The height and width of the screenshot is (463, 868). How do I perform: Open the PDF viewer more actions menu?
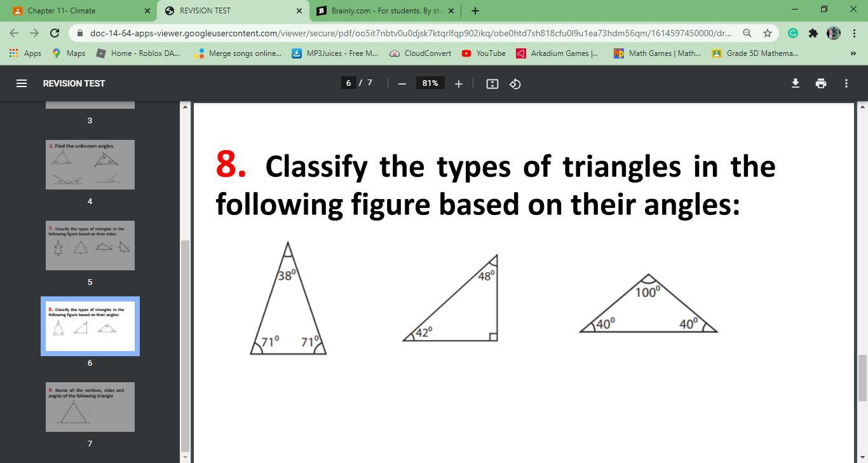[846, 83]
